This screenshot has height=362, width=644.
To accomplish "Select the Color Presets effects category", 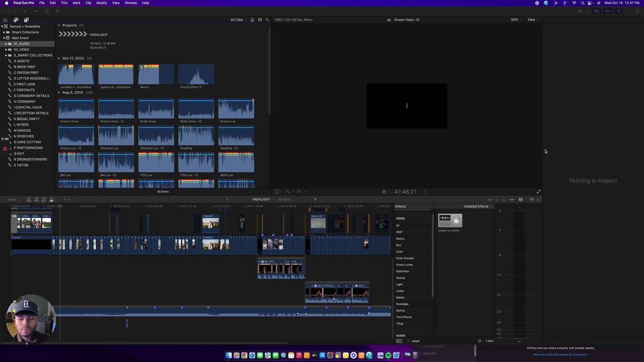I will [405, 258].
